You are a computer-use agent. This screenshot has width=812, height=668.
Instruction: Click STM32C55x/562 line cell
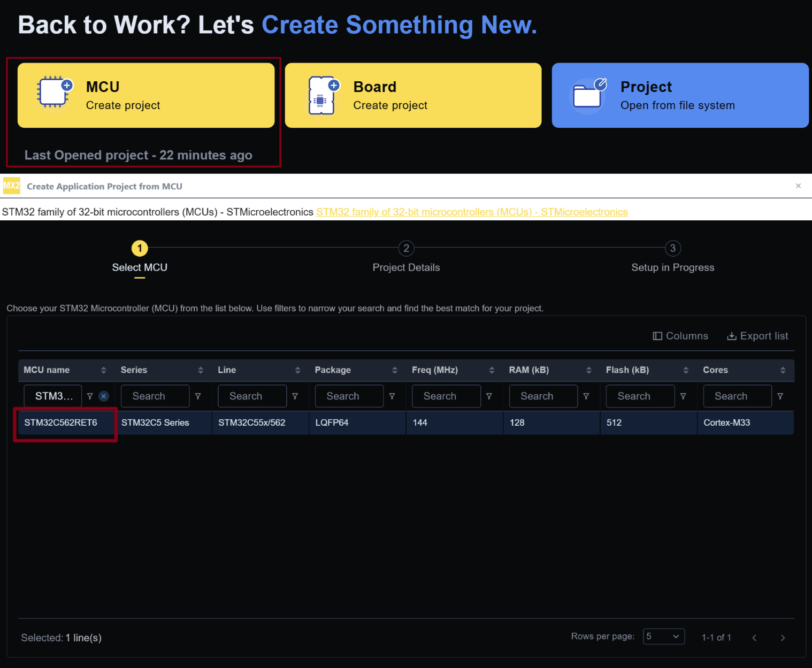click(261, 423)
